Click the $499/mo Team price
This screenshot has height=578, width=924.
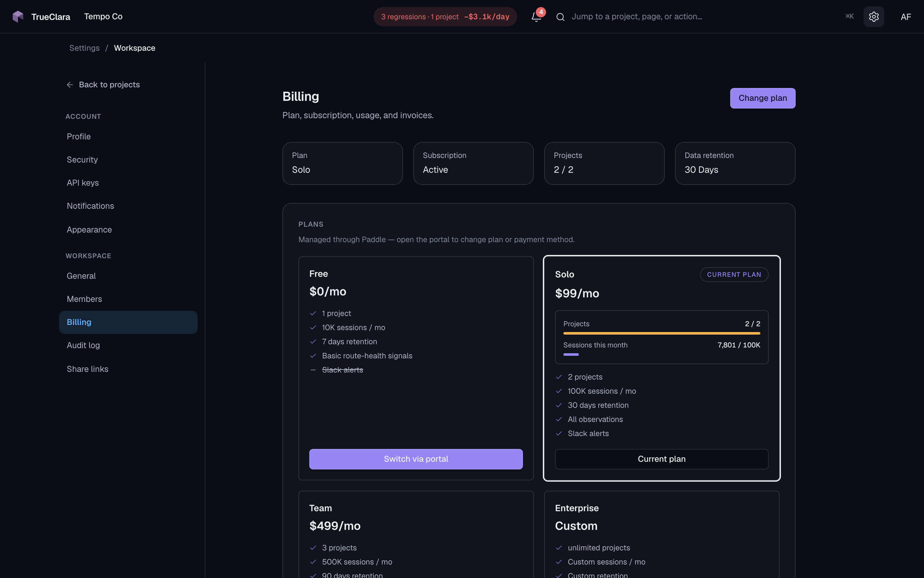pos(335,526)
